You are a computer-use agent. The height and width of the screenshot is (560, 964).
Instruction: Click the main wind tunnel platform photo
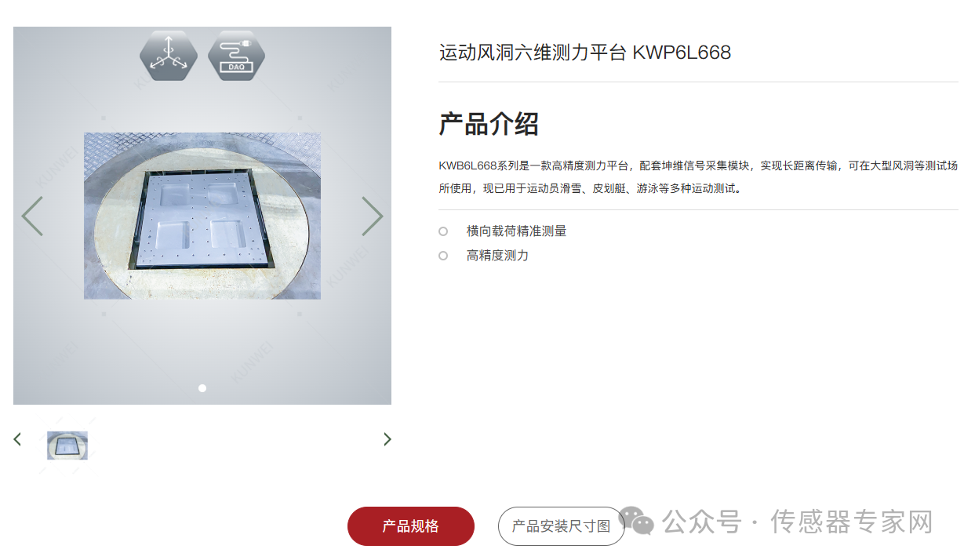tap(202, 216)
